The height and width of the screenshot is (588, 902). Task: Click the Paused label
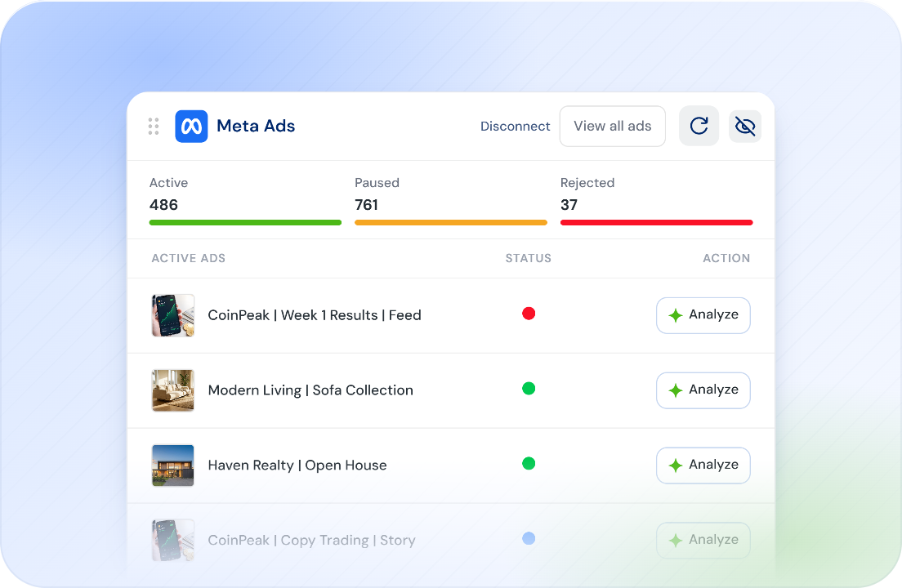click(x=377, y=183)
